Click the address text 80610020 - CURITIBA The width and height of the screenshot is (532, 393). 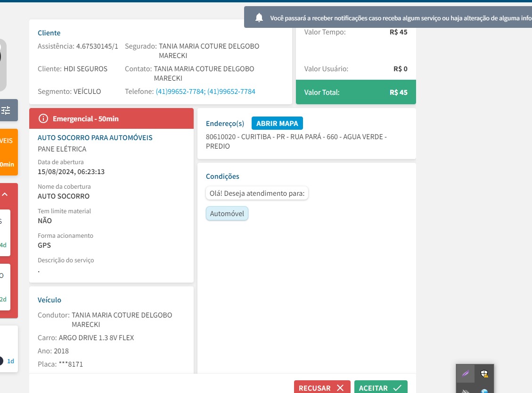point(296,142)
